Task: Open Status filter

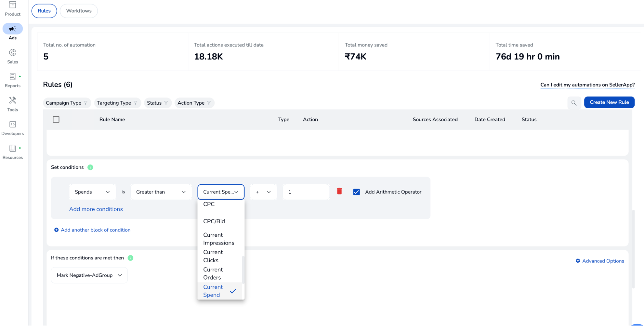Action: click(158, 103)
